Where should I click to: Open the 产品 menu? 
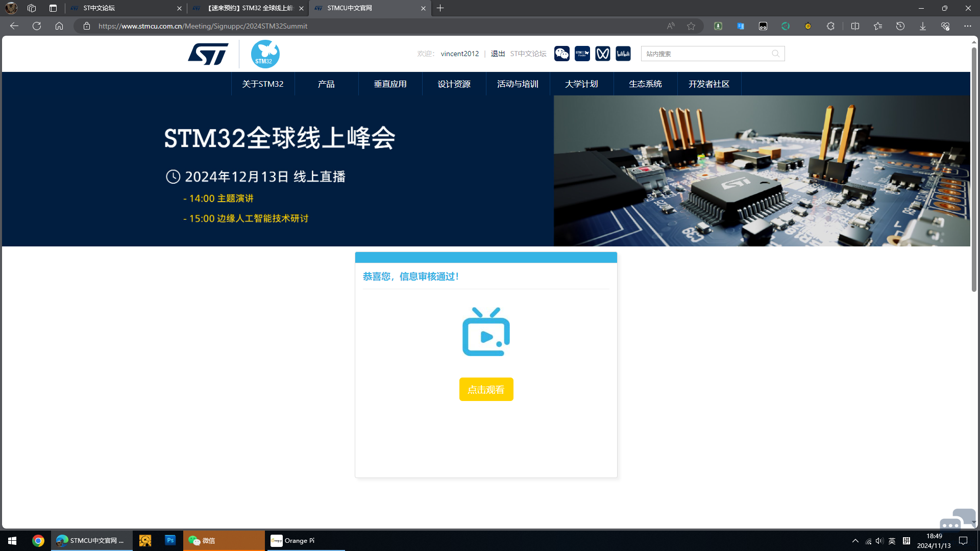(x=327, y=84)
